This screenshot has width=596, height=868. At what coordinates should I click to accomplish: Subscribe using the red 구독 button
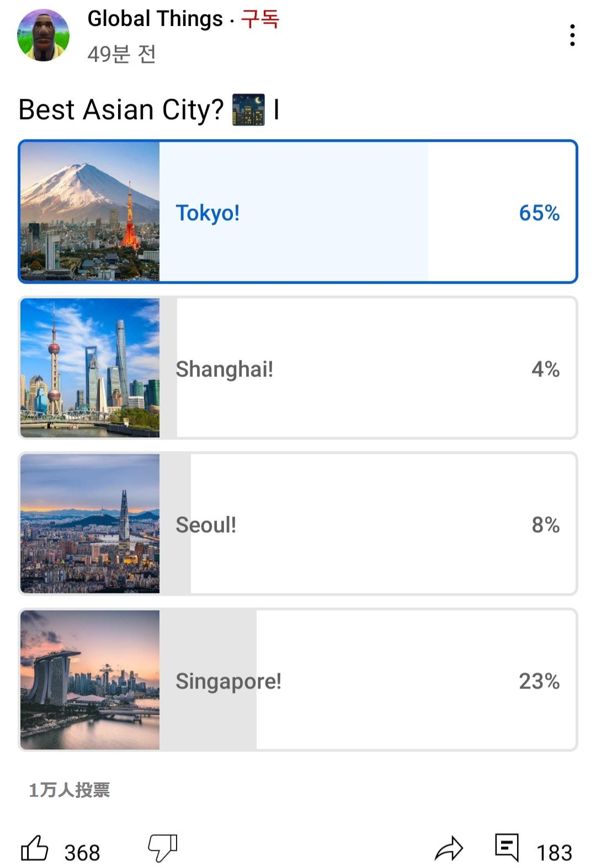click(260, 19)
